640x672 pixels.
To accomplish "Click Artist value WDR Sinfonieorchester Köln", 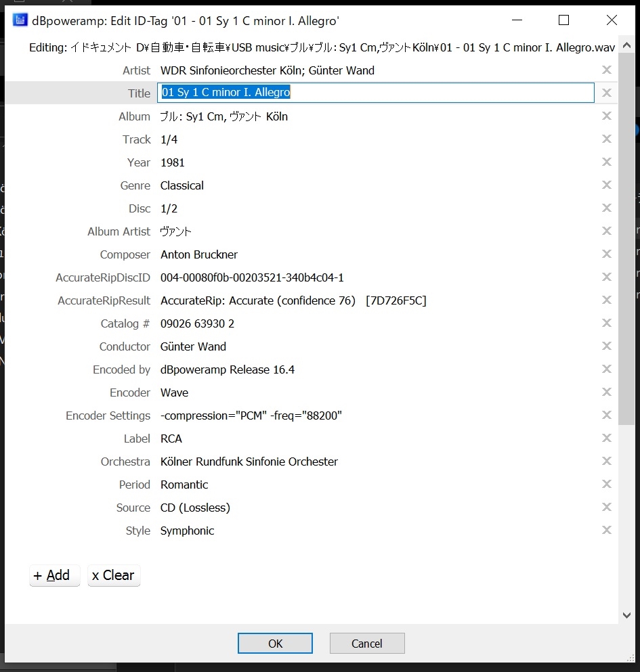I will (x=268, y=70).
